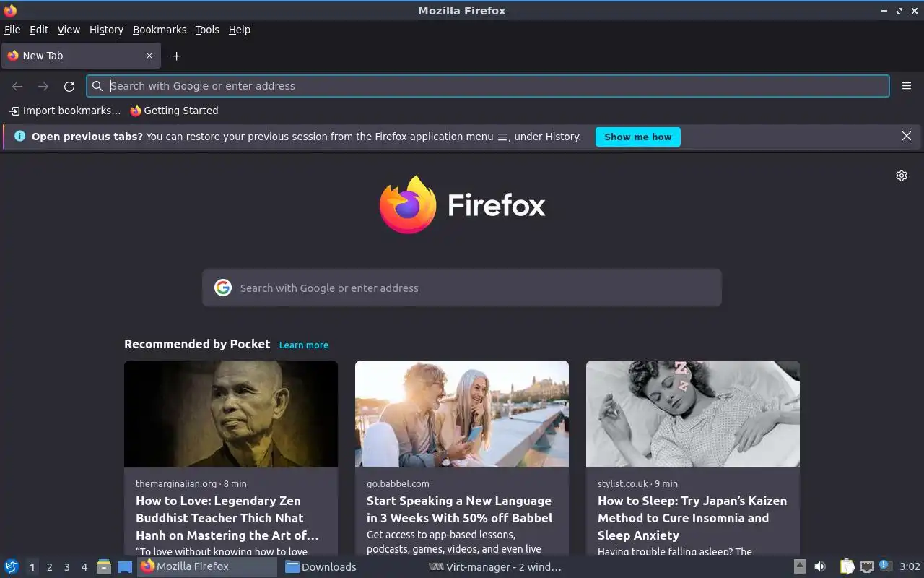Image resolution: width=924 pixels, height=578 pixels.
Task: Click the forward navigation arrow
Action: tap(43, 86)
